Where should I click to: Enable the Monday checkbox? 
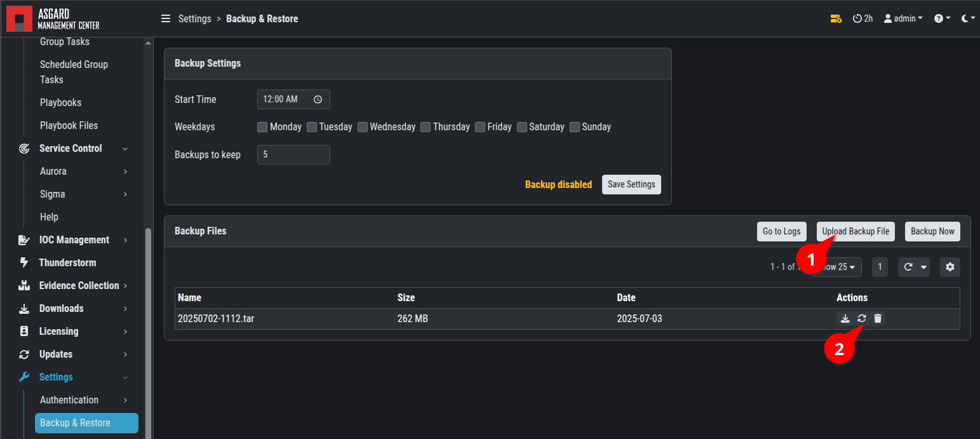pyautogui.click(x=262, y=127)
